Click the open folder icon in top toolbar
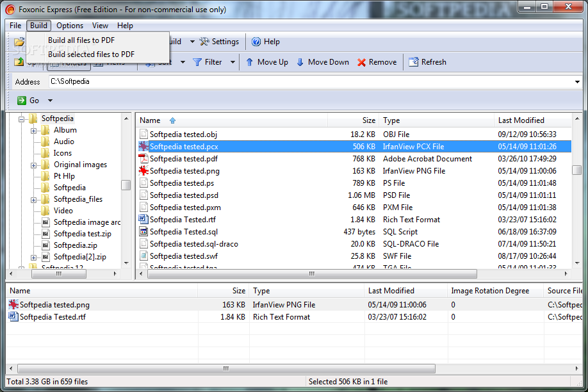Image resolution: width=588 pixels, height=392 pixels. pyautogui.click(x=19, y=42)
